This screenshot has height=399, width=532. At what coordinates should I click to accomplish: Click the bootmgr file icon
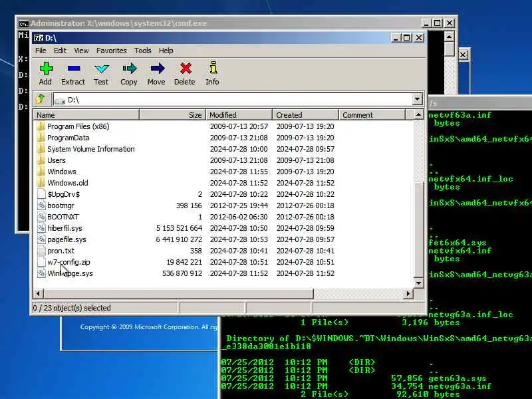41,205
